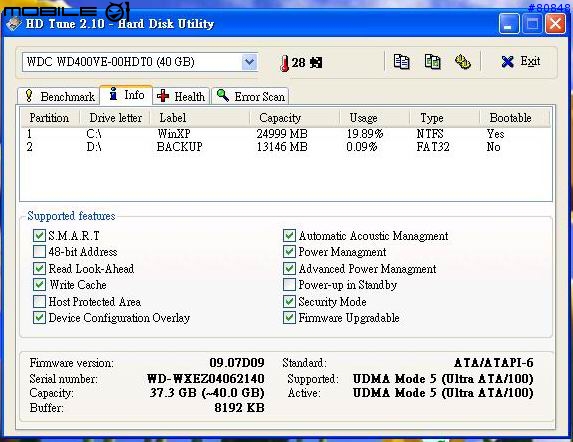Click the C:\ drive letter cell
Image resolution: width=573 pixels, height=442 pixels.
94,134
